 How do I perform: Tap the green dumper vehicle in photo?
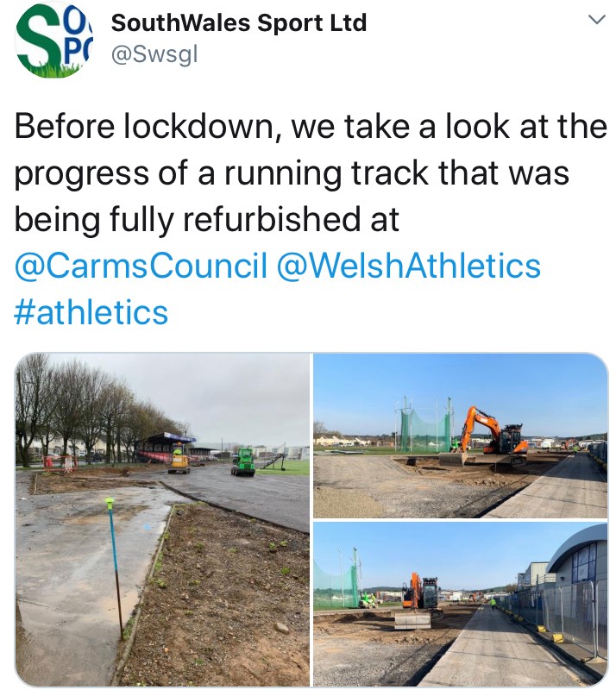(242, 462)
